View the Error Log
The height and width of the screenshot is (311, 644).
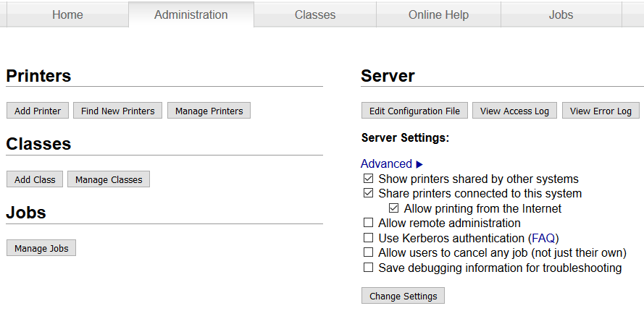click(601, 111)
